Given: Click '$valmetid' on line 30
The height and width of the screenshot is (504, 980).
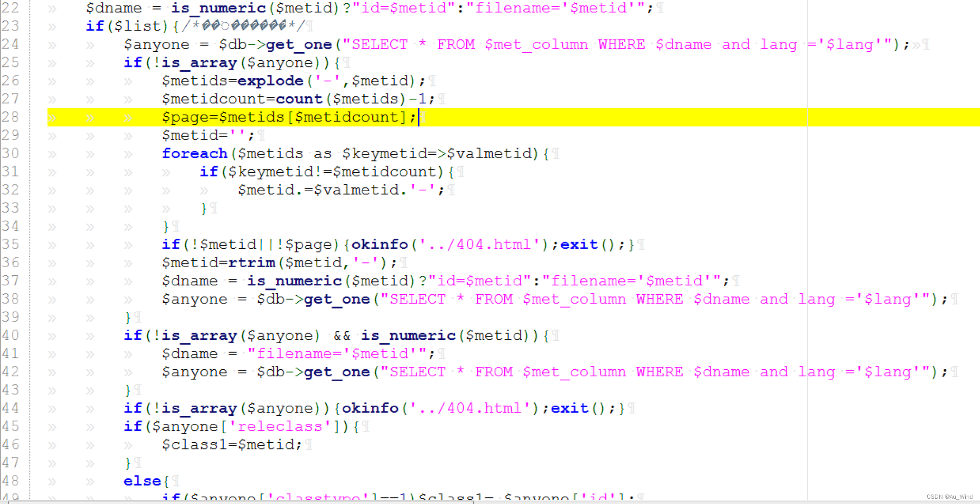Looking at the screenshot, I should tap(489, 154).
